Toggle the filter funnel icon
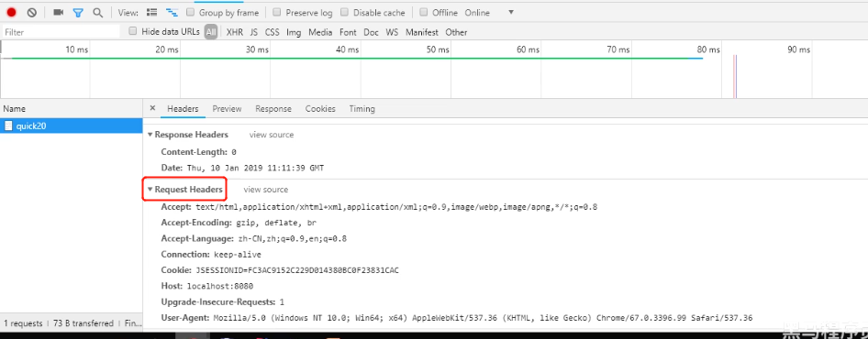868x339 pixels. 78,12
